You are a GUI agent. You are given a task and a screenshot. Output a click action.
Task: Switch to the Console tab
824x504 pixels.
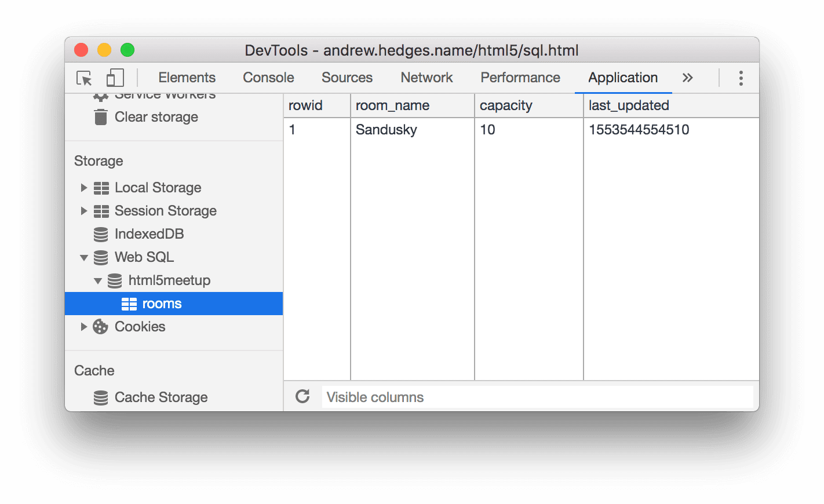pyautogui.click(x=268, y=77)
